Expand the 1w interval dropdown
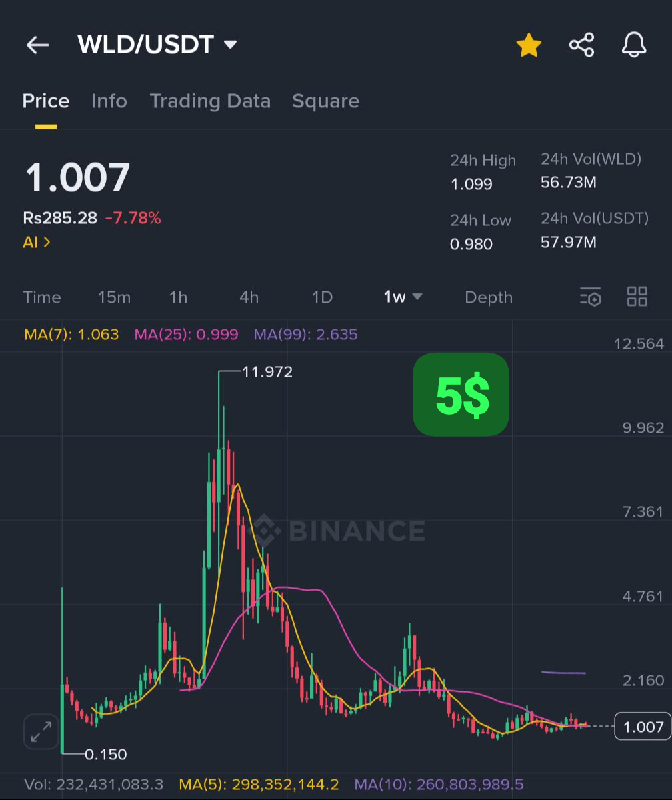Image resolution: width=672 pixels, height=800 pixels. pos(403,297)
